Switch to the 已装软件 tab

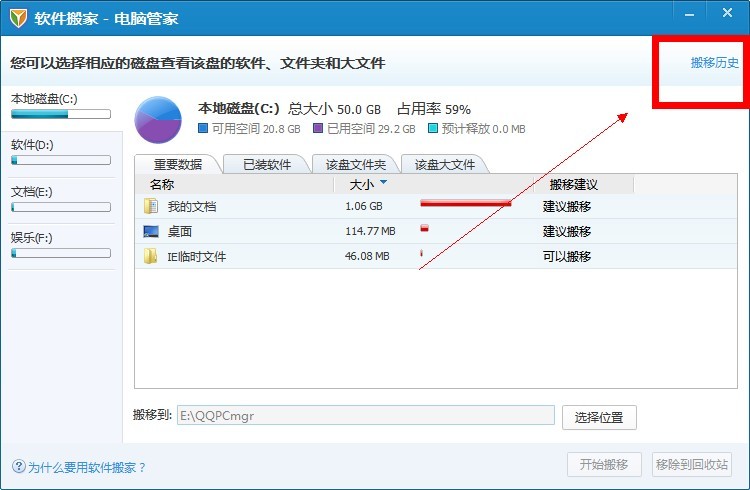click(267, 165)
